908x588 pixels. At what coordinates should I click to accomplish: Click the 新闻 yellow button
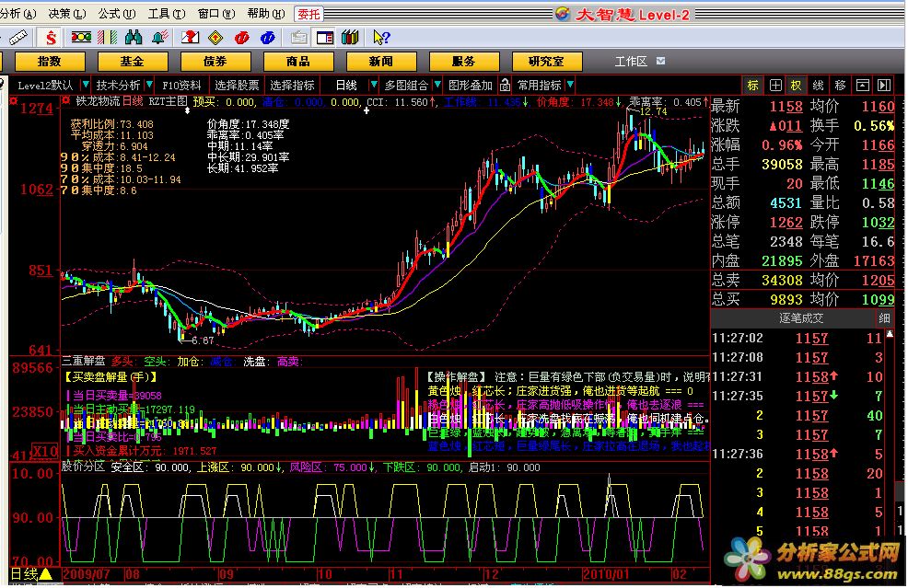point(381,62)
